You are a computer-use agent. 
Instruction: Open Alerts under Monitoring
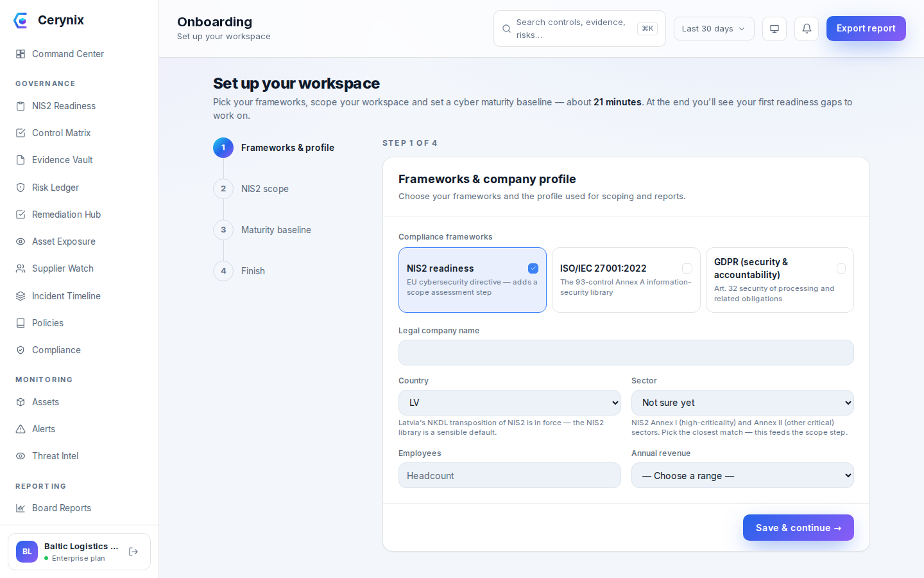(80, 429)
